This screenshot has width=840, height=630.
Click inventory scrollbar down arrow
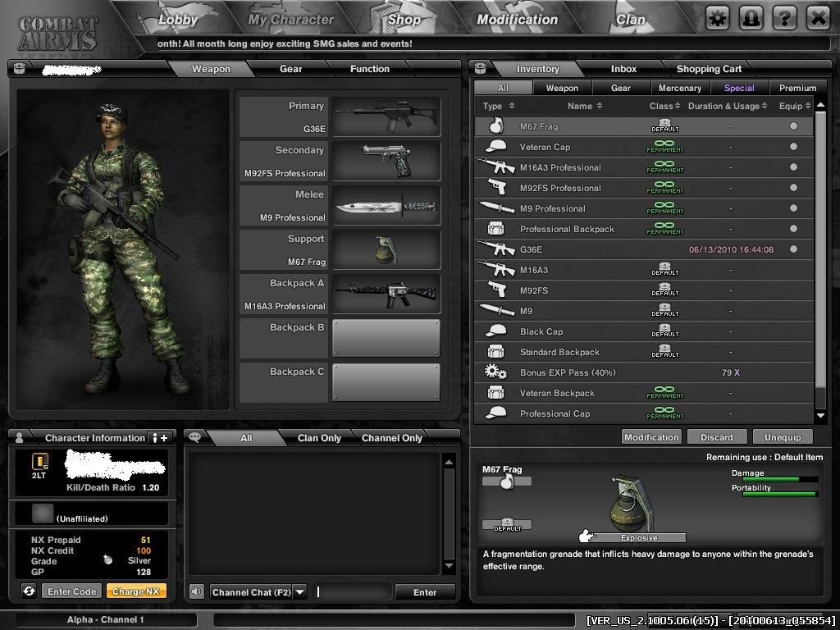(x=820, y=415)
